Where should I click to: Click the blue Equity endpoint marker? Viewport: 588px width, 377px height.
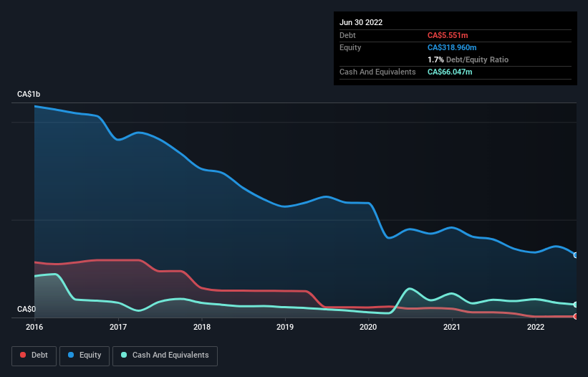coord(576,255)
